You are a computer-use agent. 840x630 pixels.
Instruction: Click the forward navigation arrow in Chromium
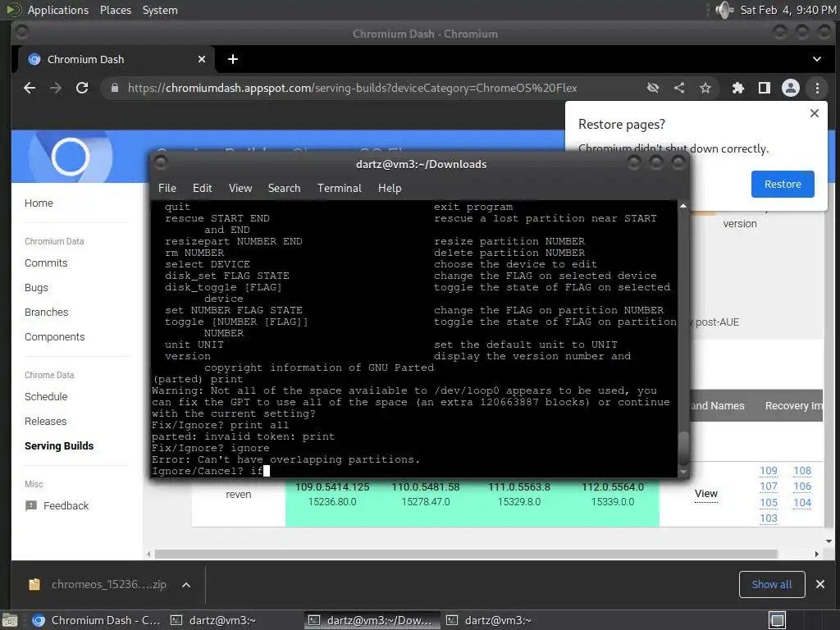56,88
